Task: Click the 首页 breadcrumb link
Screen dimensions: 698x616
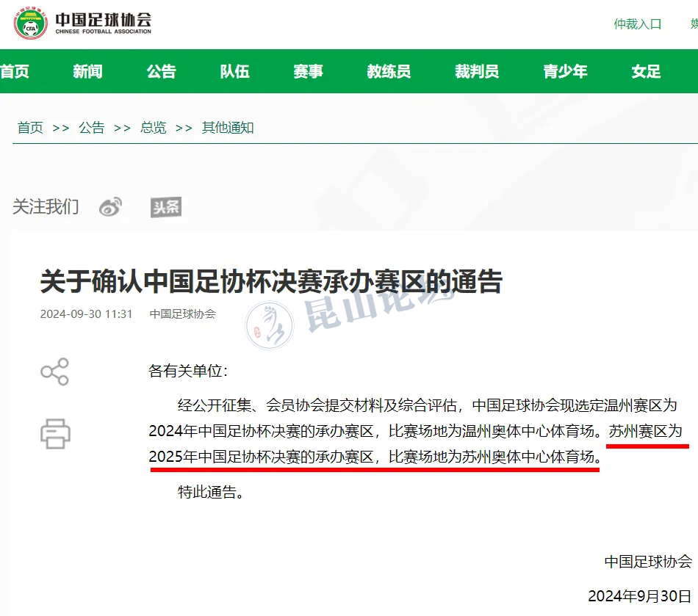Action: (30, 128)
